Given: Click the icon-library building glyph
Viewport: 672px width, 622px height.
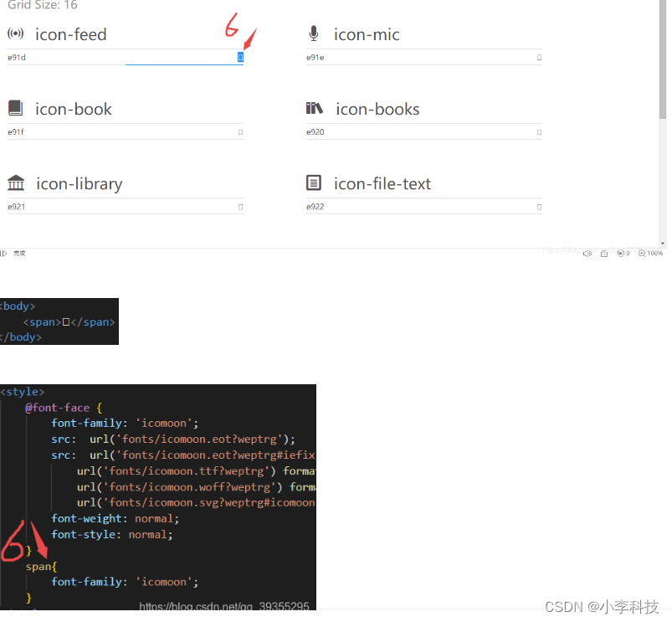Looking at the screenshot, I should tap(16, 183).
